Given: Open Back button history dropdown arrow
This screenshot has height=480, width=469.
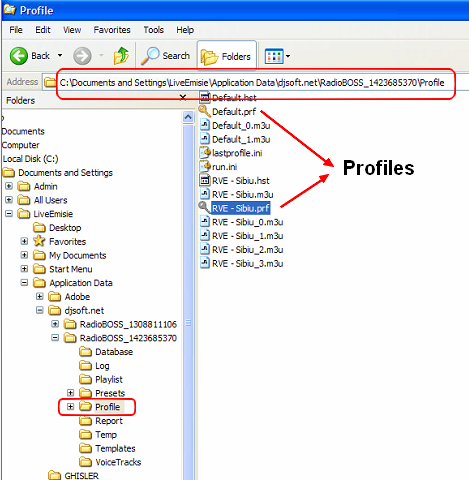Looking at the screenshot, I should click(x=60, y=55).
